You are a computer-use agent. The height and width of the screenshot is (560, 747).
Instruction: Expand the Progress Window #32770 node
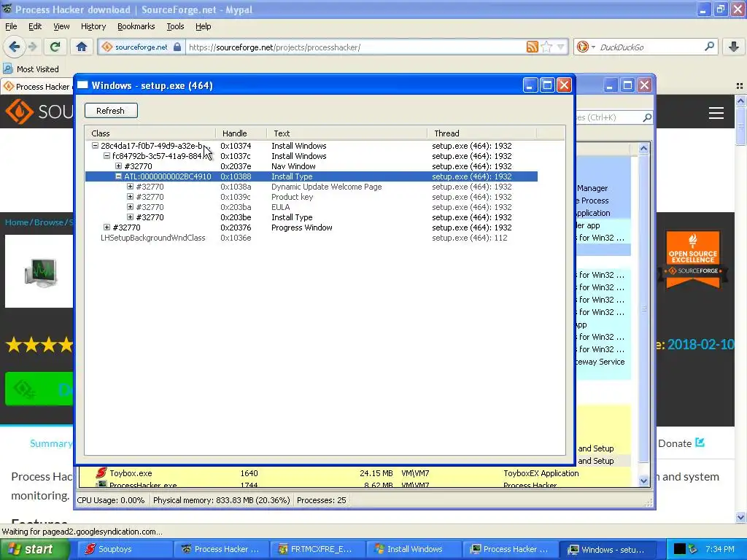pyautogui.click(x=107, y=227)
